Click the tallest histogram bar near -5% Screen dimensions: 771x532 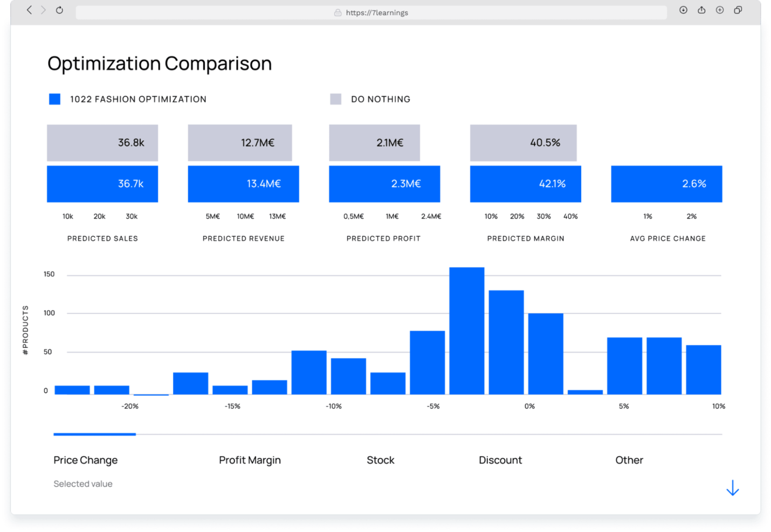pyautogui.click(x=466, y=329)
